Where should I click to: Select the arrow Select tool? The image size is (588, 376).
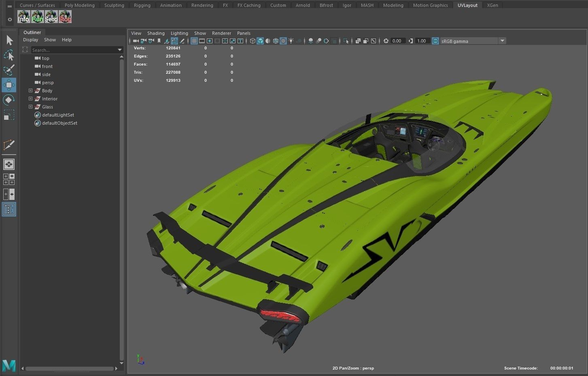tap(9, 40)
